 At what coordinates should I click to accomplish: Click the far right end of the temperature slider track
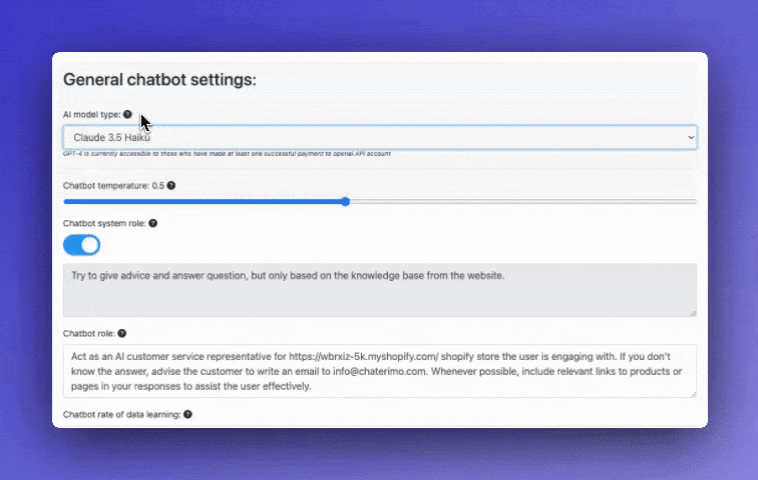(x=694, y=202)
